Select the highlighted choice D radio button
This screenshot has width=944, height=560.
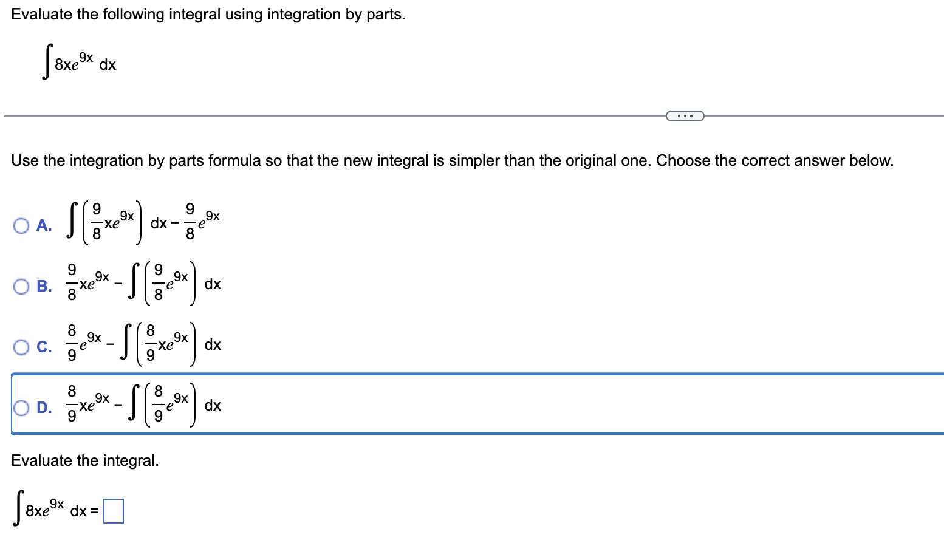[22, 408]
